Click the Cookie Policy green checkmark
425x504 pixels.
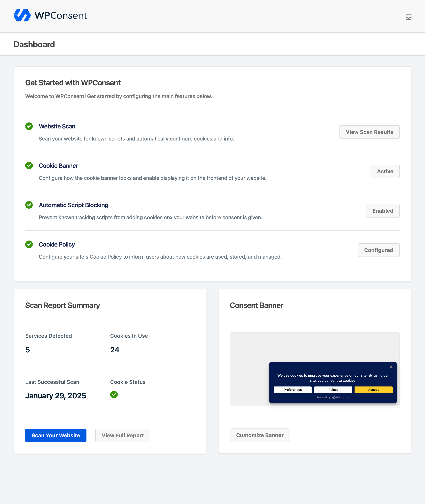tap(29, 244)
